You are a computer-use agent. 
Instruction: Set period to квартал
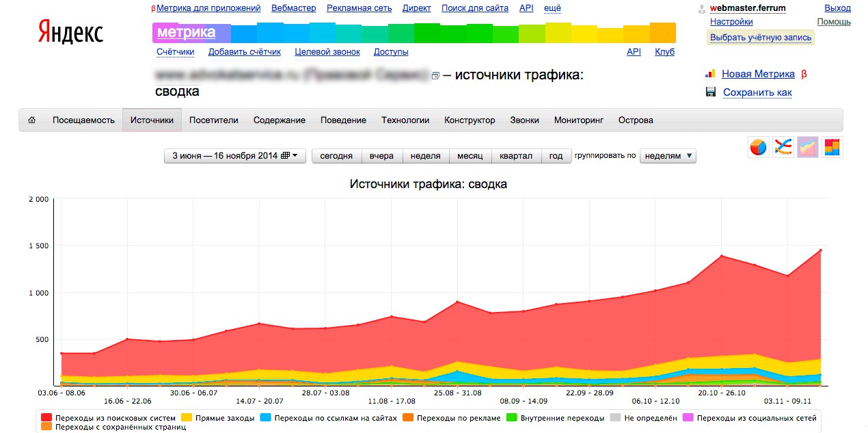(516, 156)
